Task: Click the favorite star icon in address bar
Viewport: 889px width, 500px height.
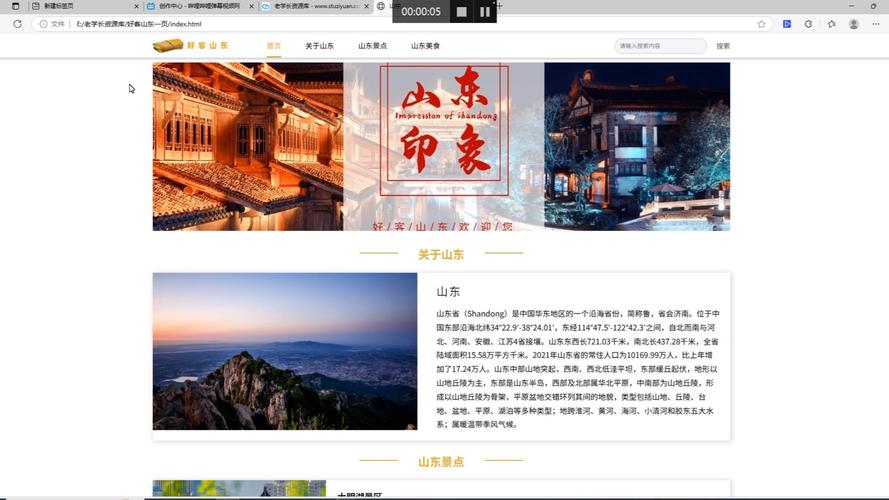Action: pyautogui.click(x=761, y=24)
